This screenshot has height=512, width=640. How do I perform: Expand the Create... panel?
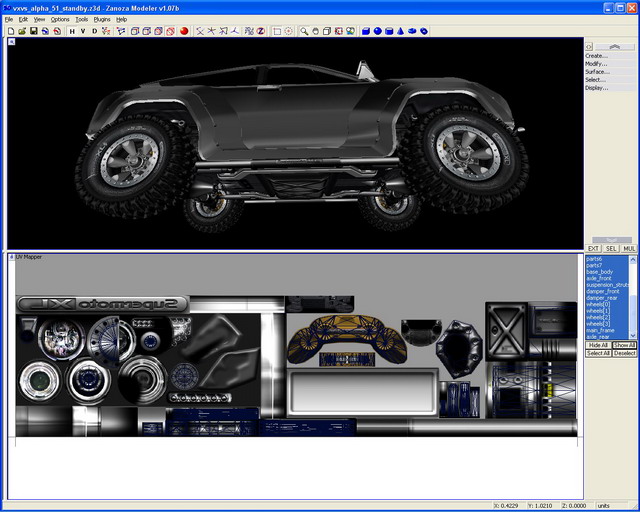pos(597,56)
